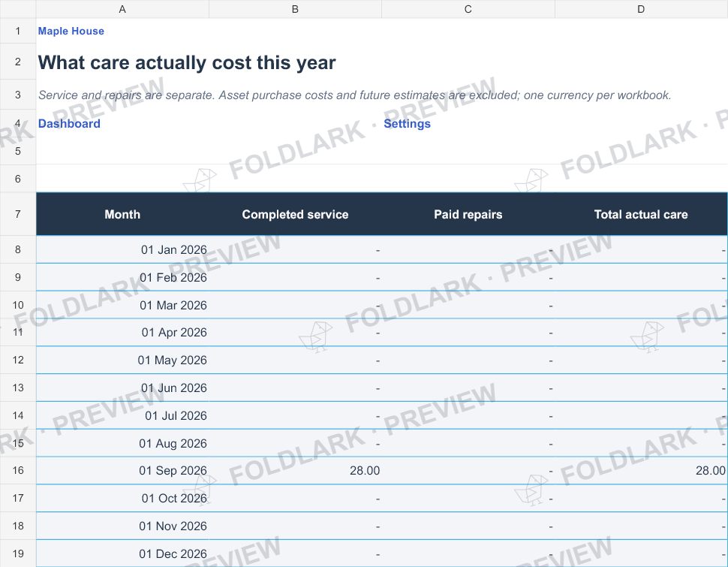This screenshot has height=567, width=728.
Task: Open the Settings link
Action: click(408, 124)
